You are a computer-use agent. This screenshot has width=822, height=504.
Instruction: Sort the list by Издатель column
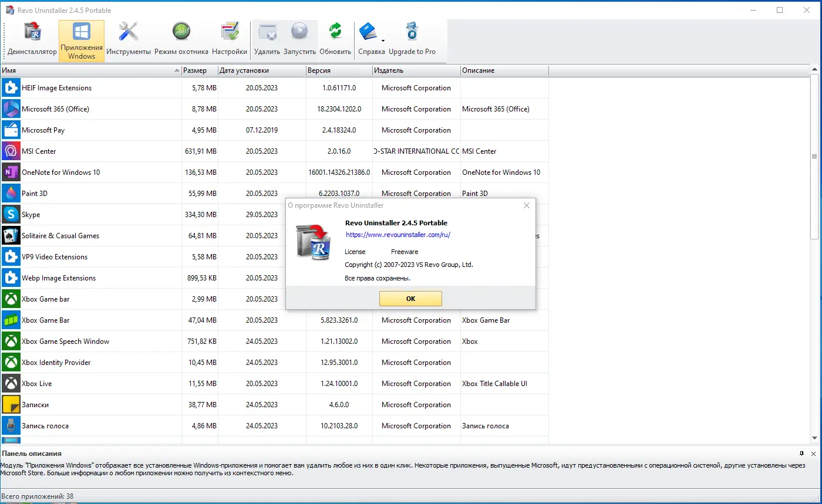[x=416, y=70]
